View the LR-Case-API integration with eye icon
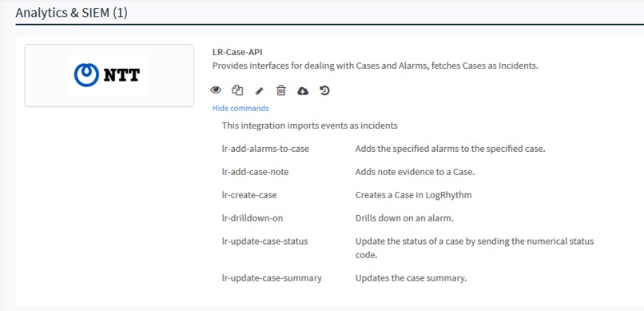 [216, 90]
